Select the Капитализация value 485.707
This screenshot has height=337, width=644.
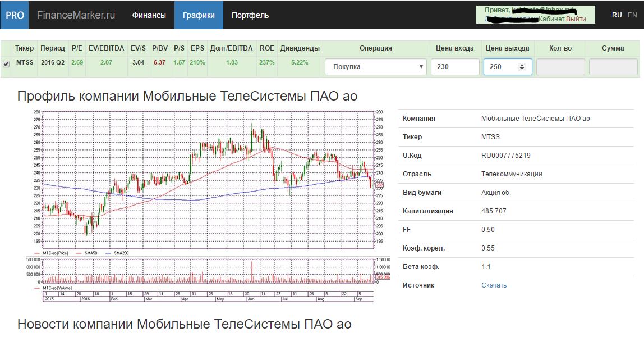[x=494, y=211]
